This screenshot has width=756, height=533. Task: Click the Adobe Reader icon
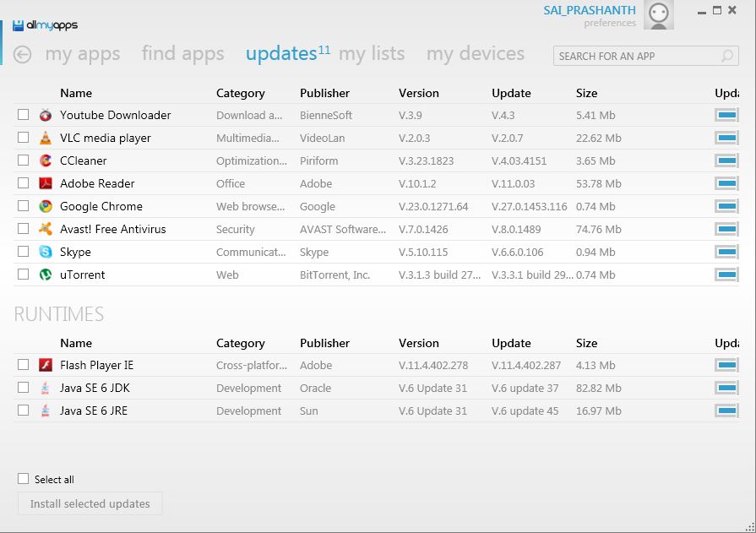(x=44, y=183)
